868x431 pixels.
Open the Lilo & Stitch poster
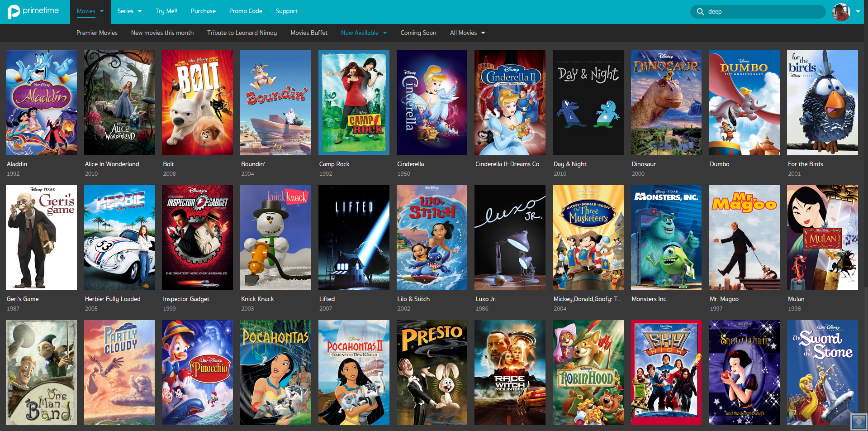coord(432,238)
